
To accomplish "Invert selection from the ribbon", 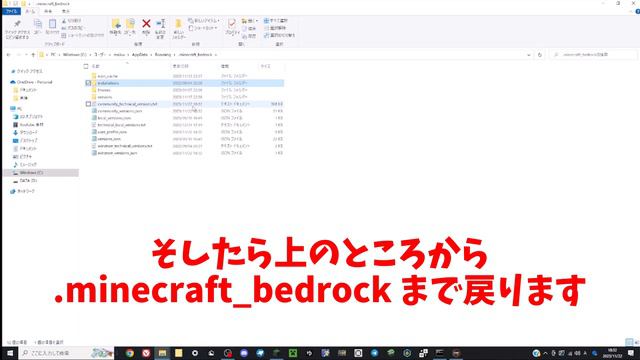I will pyautogui.click(x=266, y=35).
